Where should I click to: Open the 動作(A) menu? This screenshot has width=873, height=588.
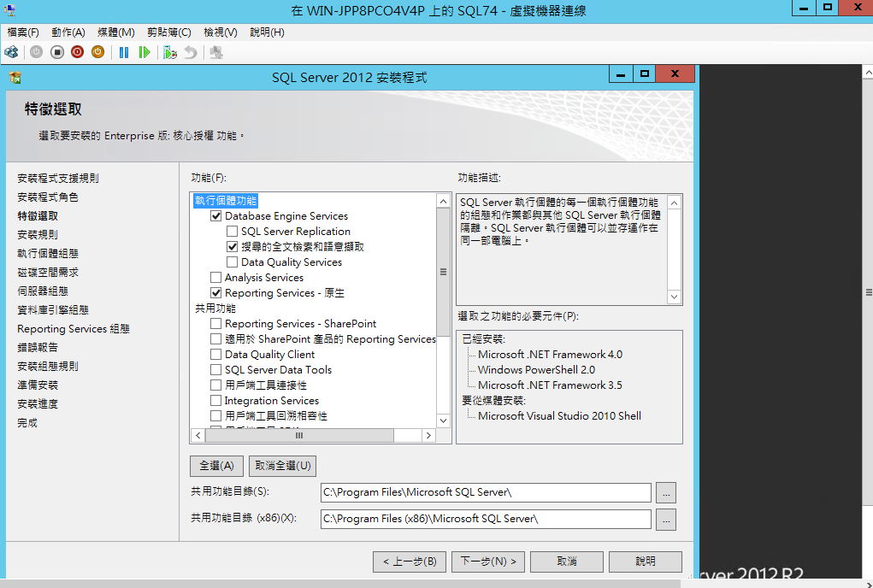(x=68, y=32)
